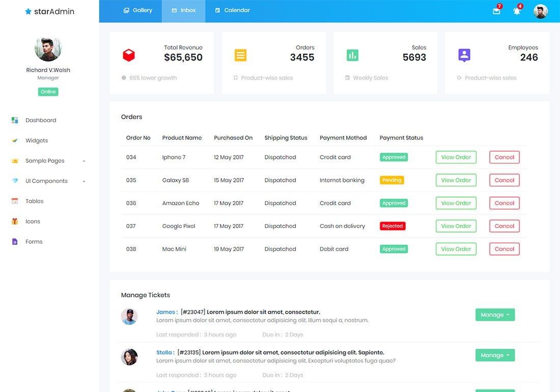Screen dimensions: 560x392
Task: Click the purple Employees person icon
Action: click(464, 55)
